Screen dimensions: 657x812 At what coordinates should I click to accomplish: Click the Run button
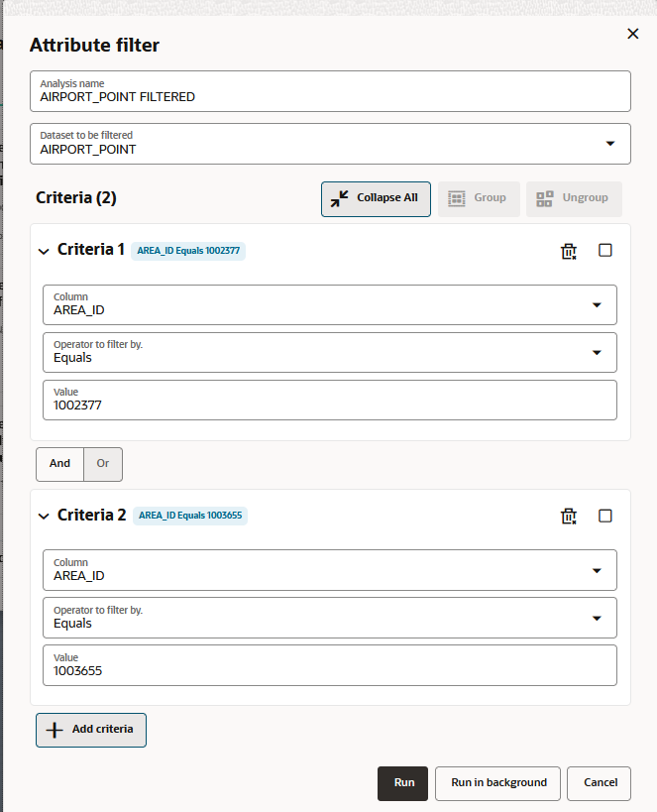point(402,783)
